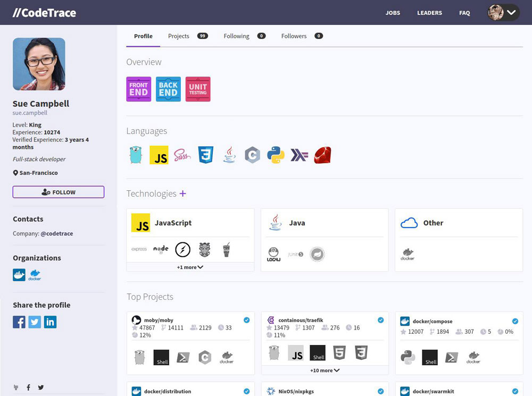Switch to the Profile tab

pyautogui.click(x=143, y=36)
